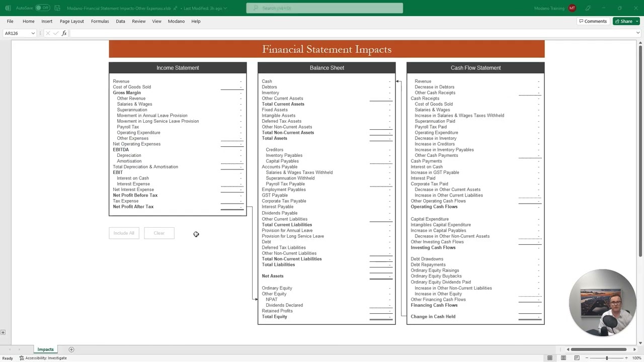Open the View ribbon tab
This screenshot has width=644, height=362.
(157, 21)
